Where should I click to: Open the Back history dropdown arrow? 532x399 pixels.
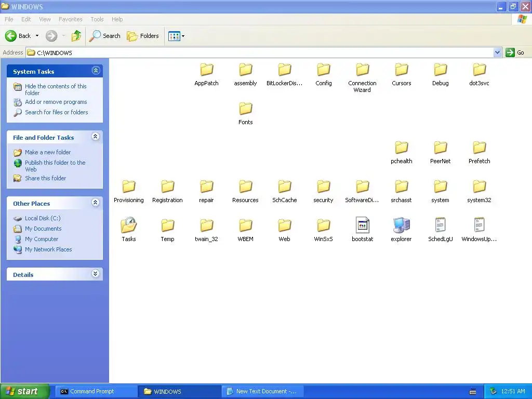(x=37, y=36)
